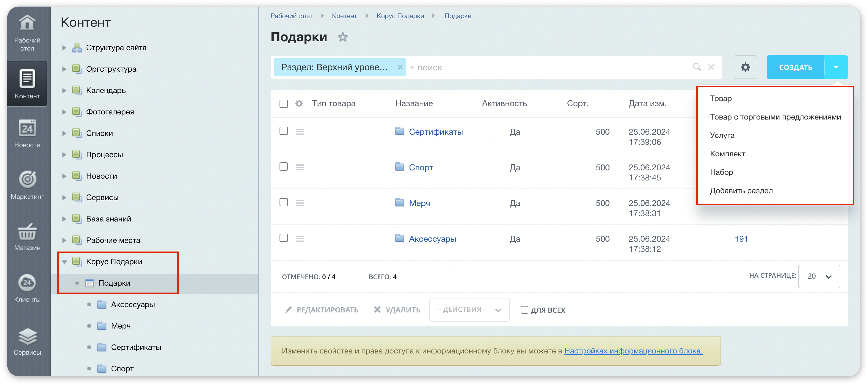Click the Мерч folder icon in table
The image size is (868, 385).
click(400, 202)
